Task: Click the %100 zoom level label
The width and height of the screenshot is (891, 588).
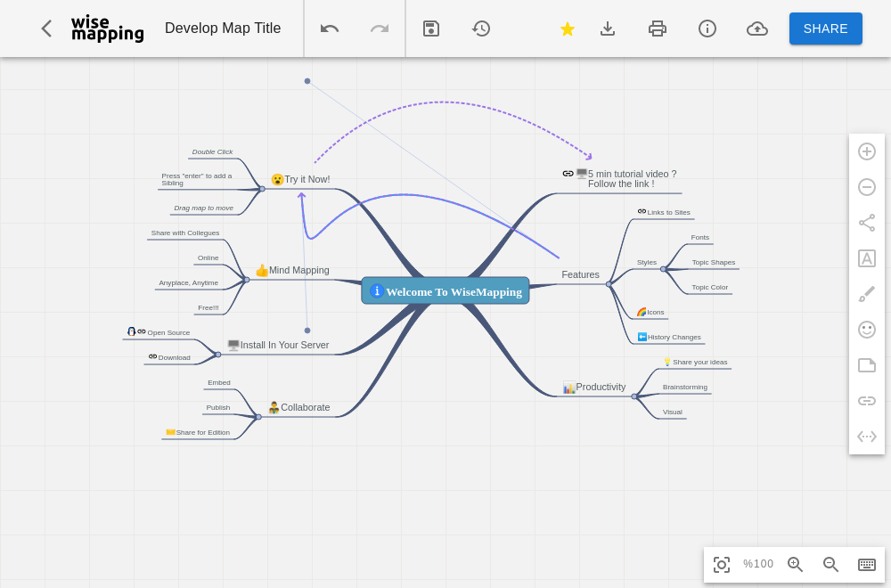Action: click(x=758, y=564)
